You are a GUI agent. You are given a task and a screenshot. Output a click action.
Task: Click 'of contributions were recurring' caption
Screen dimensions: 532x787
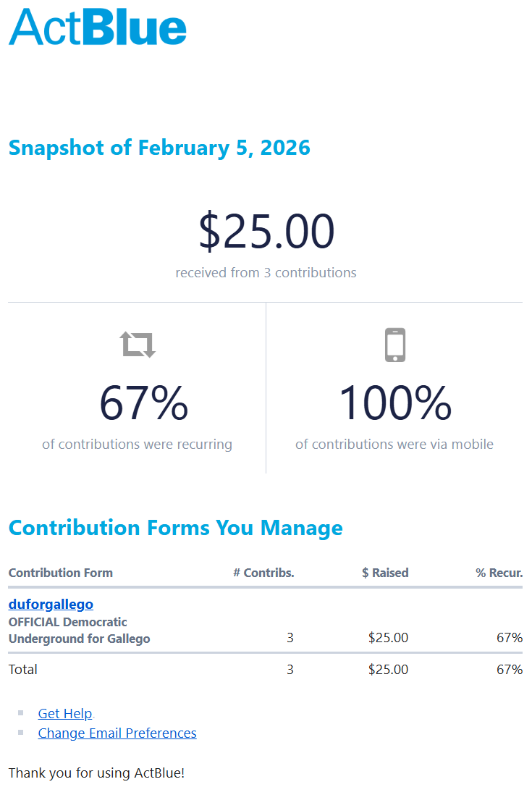pos(137,444)
